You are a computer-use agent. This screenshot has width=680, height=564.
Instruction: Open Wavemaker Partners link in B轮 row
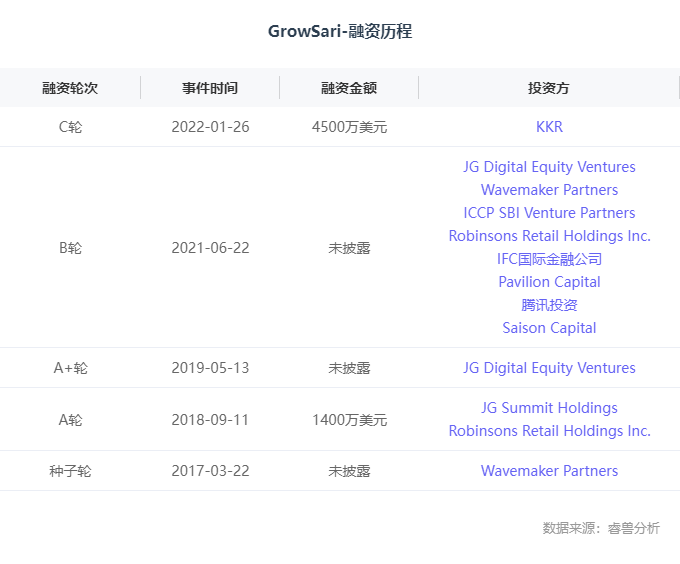click(x=549, y=190)
